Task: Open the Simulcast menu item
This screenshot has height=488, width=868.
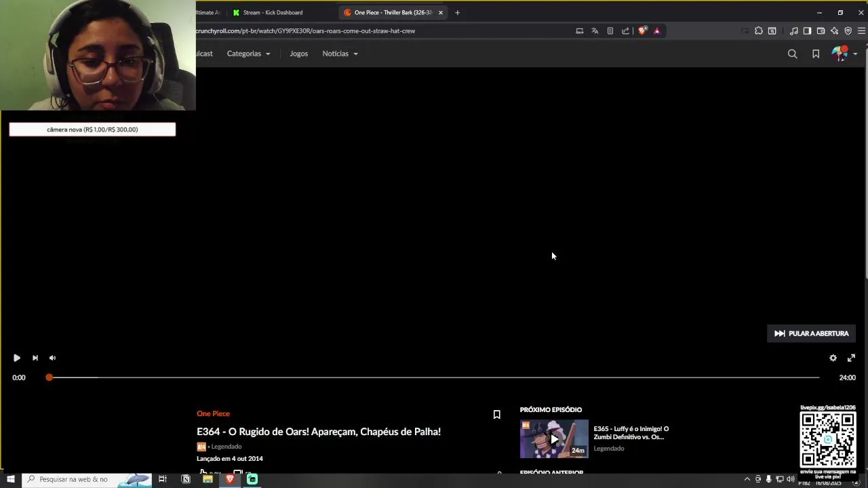Action: pos(204,54)
